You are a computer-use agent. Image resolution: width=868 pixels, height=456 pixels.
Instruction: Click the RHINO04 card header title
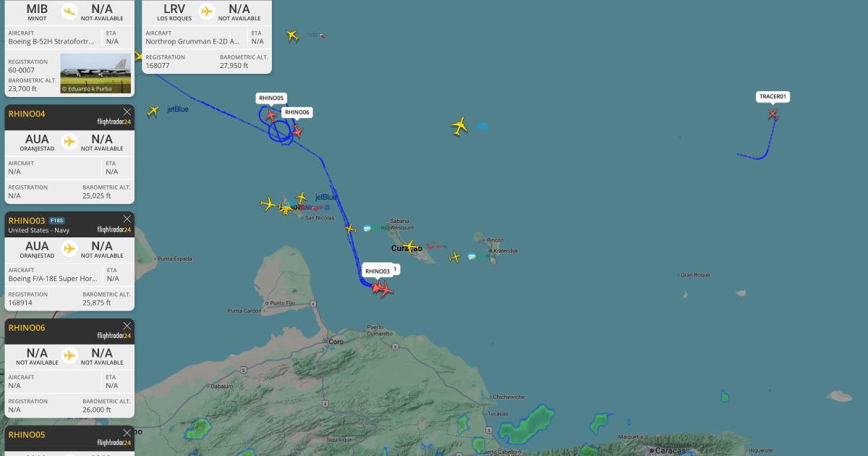(27, 114)
